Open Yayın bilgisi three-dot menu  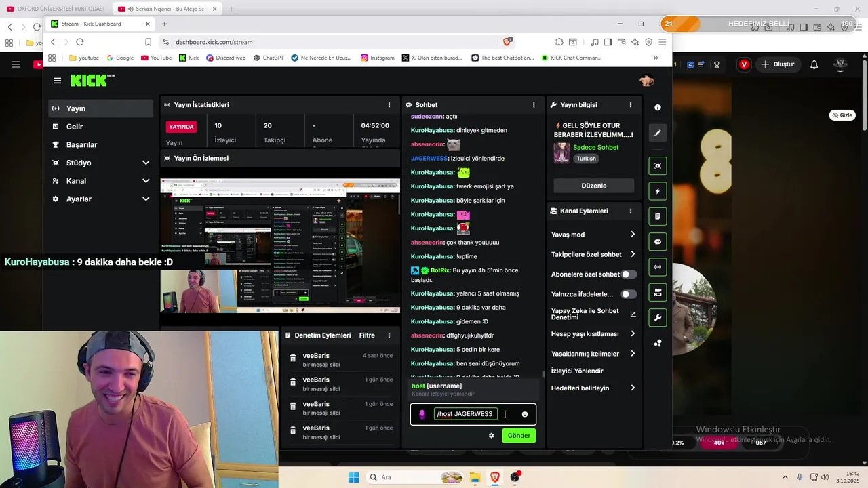point(631,105)
